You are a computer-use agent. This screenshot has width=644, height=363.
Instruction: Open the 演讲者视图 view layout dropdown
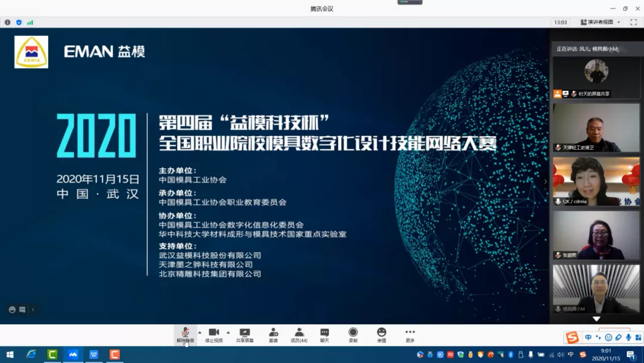(x=600, y=22)
